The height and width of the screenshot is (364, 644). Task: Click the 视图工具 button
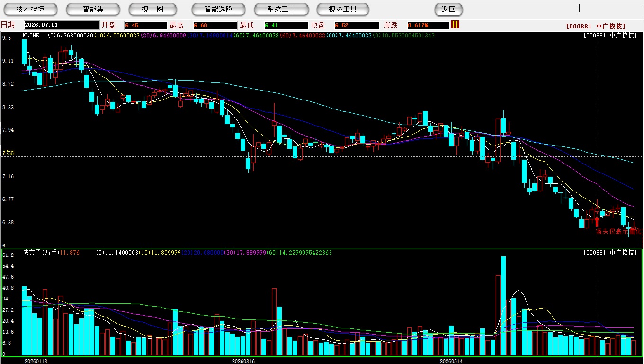[x=343, y=9]
